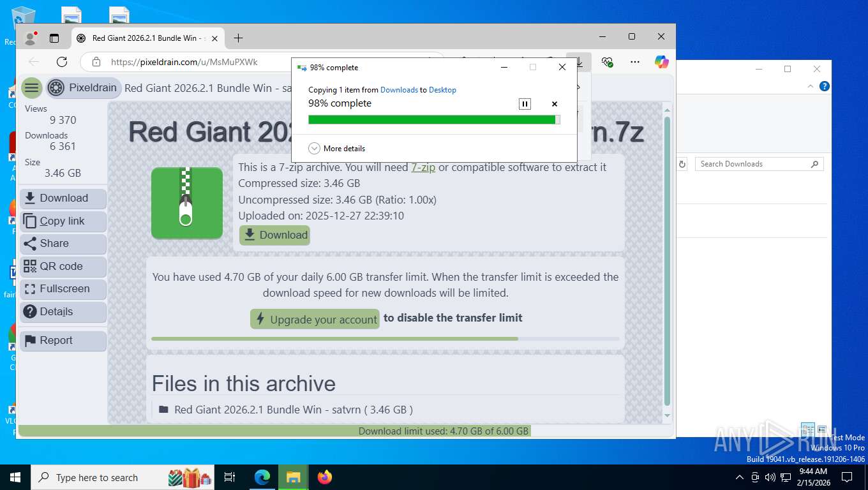Open the Windows Start menu

15,477
